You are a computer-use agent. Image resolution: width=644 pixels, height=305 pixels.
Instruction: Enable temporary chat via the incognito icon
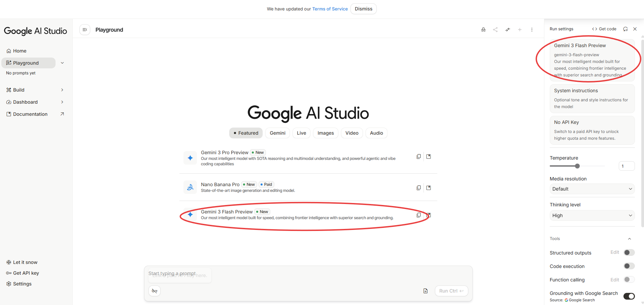pyautogui.click(x=483, y=30)
